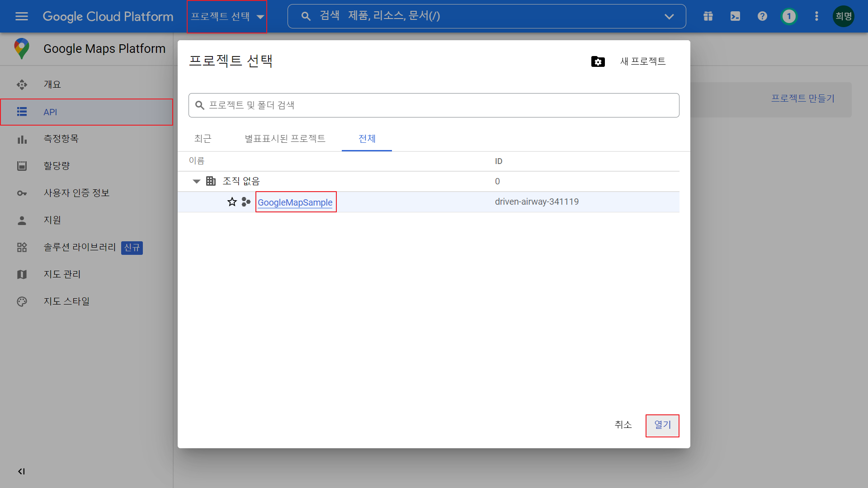868x488 pixels.
Task: Switch to the 별표표시된 프로젝트 tab
Action: 285,139
